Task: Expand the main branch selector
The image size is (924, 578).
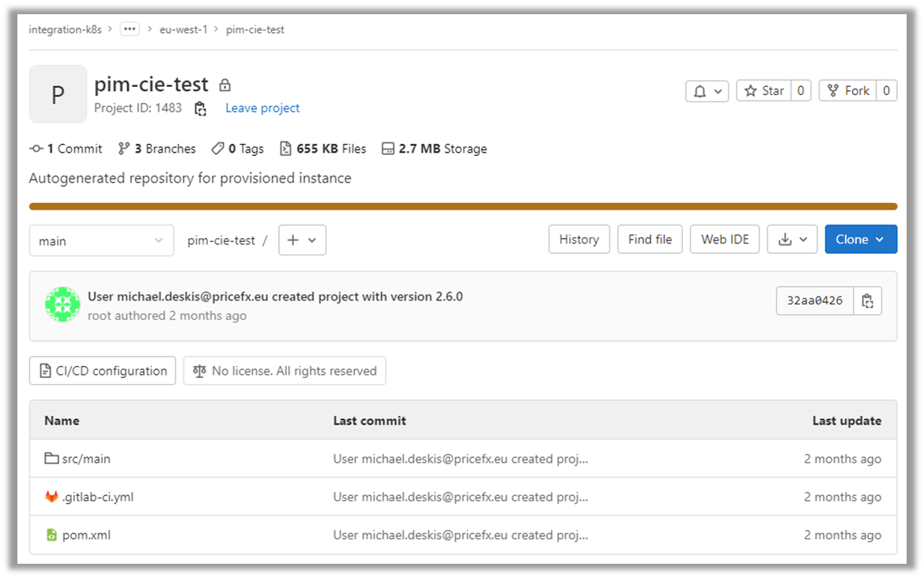Action: click(x=101, y=240)
